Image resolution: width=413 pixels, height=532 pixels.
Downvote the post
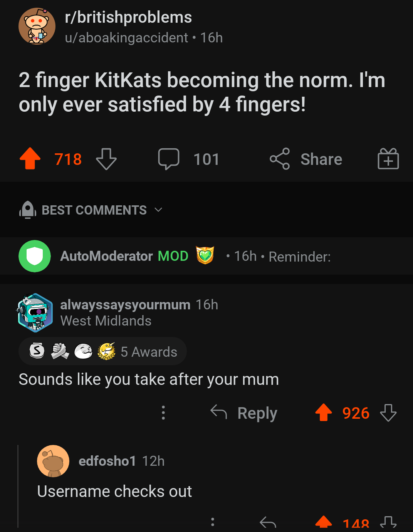click(x=106, y=159)
